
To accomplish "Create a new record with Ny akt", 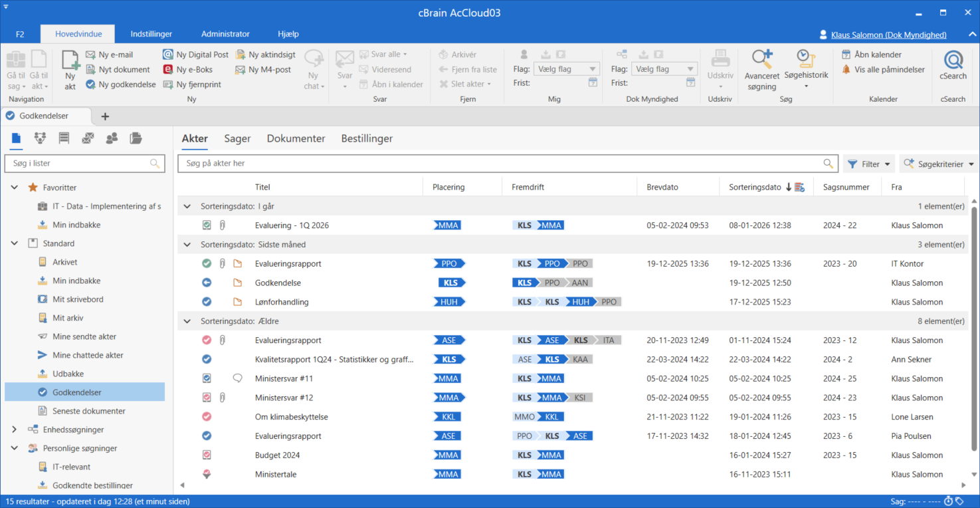I will tap(70, 70).
